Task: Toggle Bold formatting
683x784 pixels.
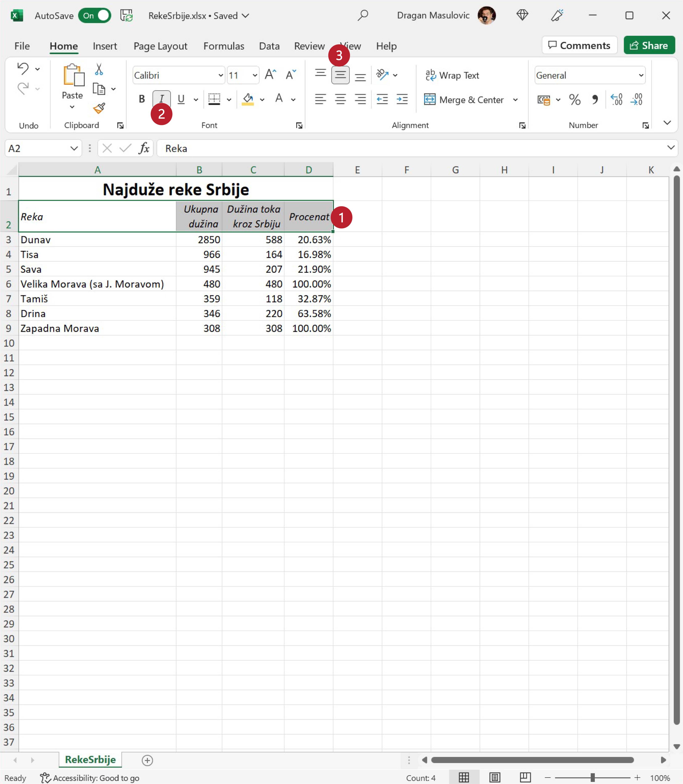Action: pos(142,99)
